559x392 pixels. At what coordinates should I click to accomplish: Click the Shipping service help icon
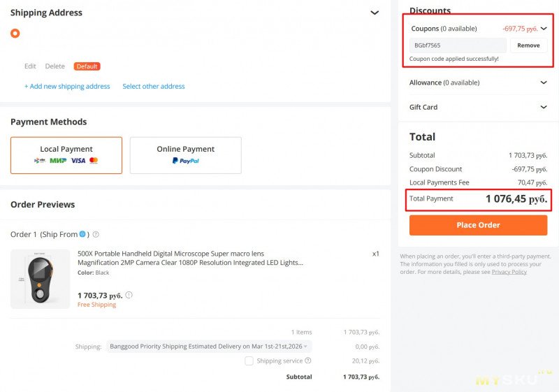(x=308, y=361)
